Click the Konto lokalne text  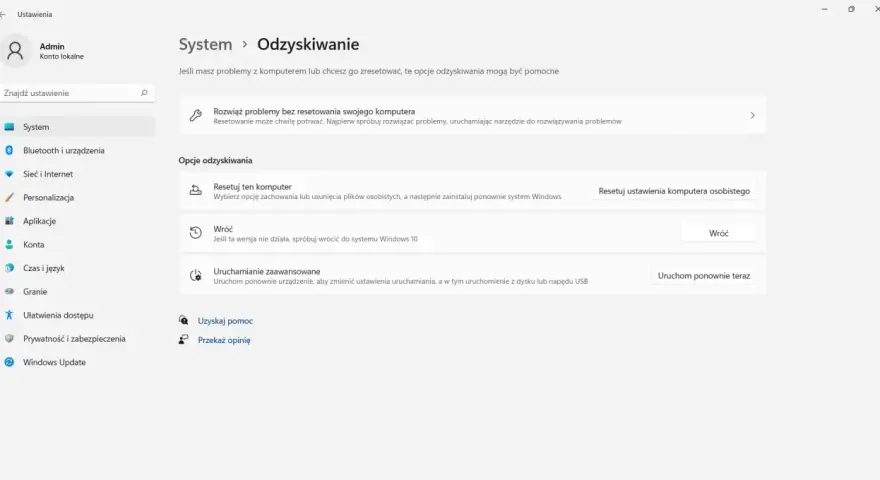point(62,56)
